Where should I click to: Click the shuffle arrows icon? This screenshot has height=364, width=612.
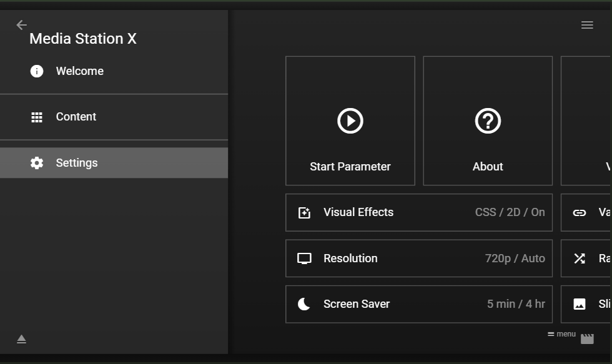[x=580, y=258]
